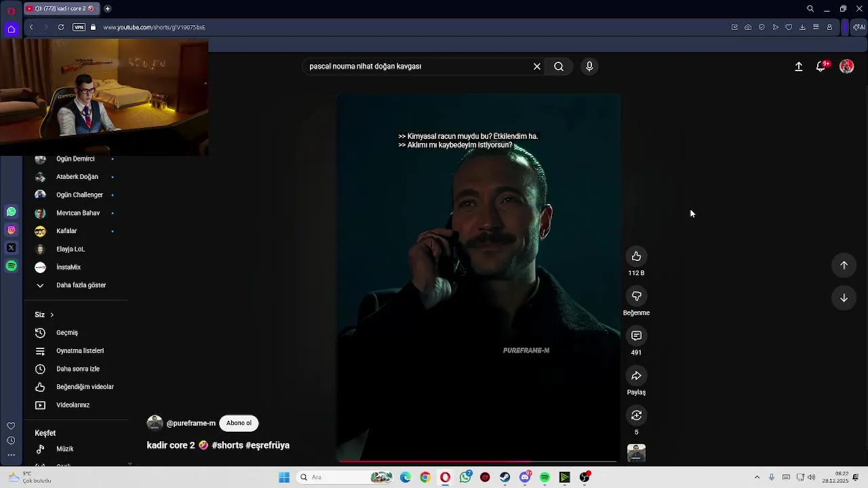Show hidden system tray icons chevron
Viewport: 868px width, 488px height.
[757, 478]
